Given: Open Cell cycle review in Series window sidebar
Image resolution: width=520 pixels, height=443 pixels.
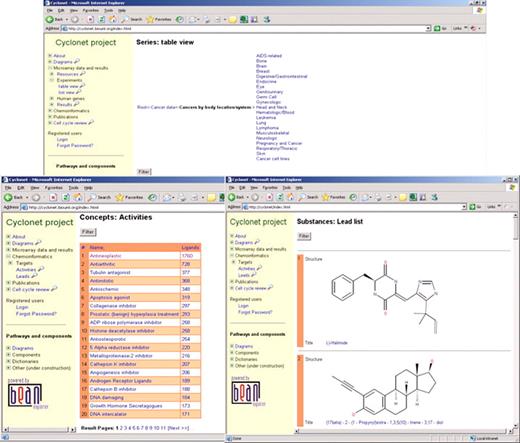Looking at the screenshot, I should pos(70,123).
